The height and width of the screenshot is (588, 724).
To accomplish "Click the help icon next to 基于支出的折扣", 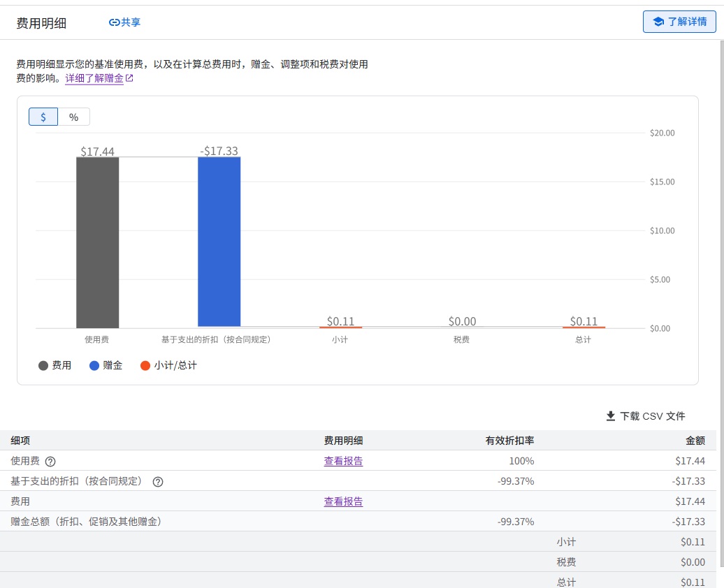I will (x=158, y=482).
